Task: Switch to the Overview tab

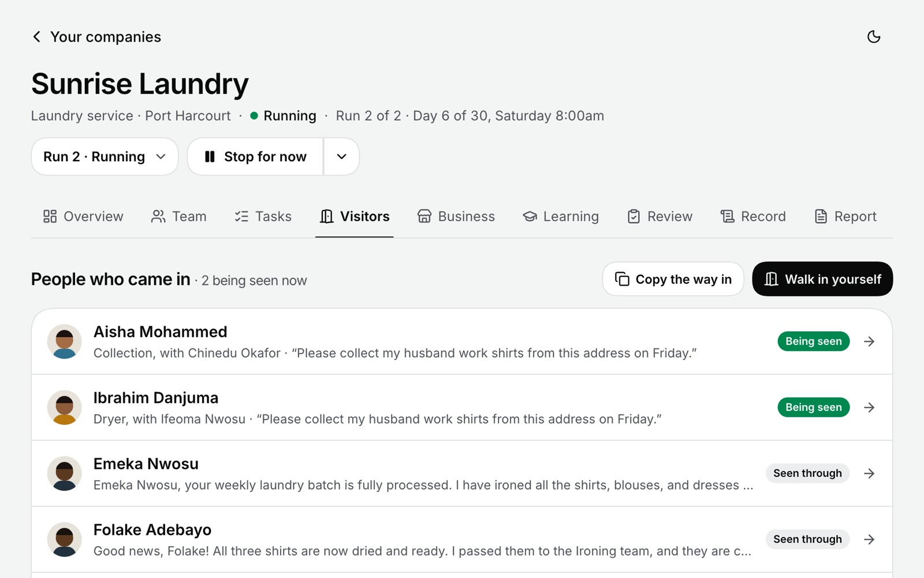Action: [83, 216]
